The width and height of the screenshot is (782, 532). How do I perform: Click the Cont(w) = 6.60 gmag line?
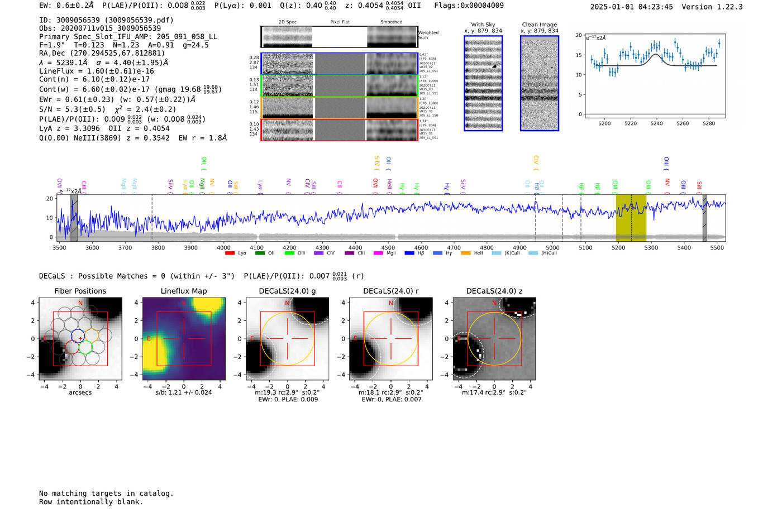click(131, 89)
